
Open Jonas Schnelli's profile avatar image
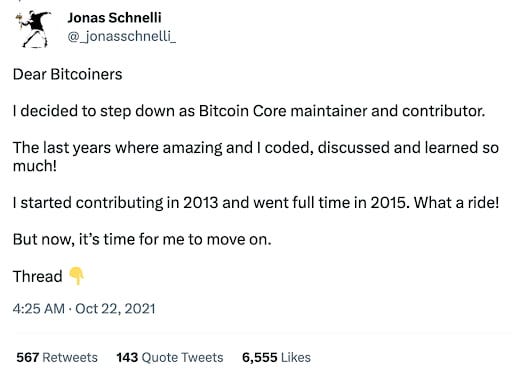click(33, 29)
